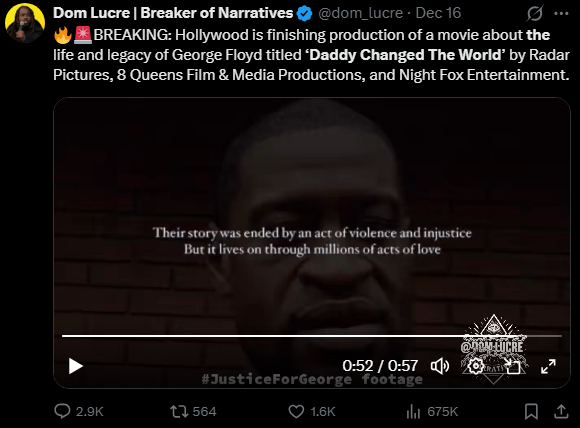Reply to the post with 2.9K comments
580x428 pixels.
click(x=79, y=411)
